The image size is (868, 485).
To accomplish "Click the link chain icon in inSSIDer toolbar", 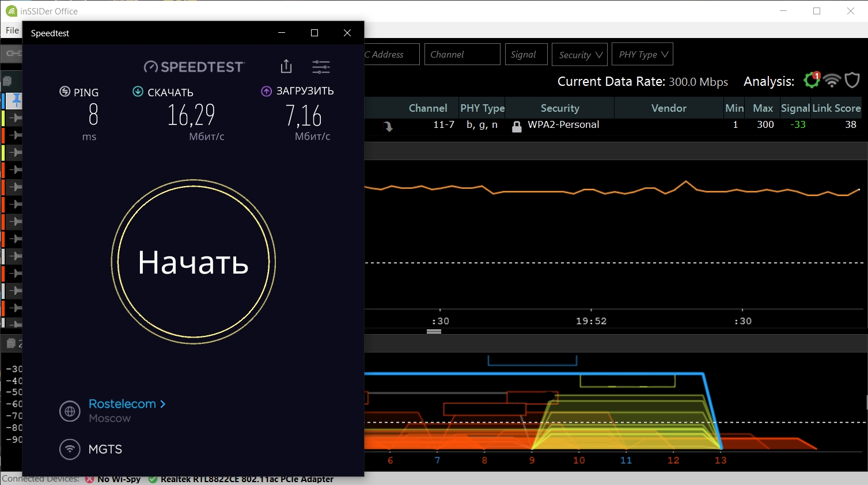I will (13, 54).
